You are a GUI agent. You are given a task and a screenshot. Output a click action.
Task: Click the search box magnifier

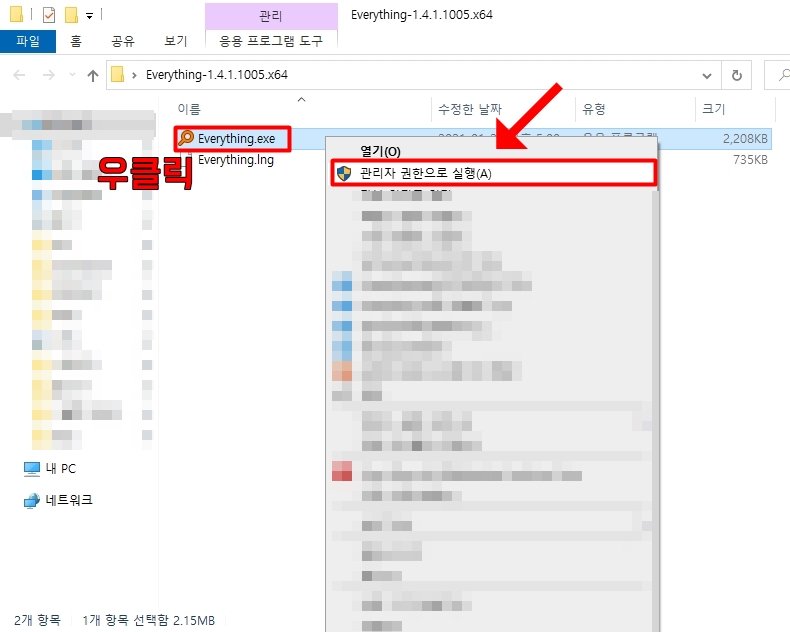(784, 76)
